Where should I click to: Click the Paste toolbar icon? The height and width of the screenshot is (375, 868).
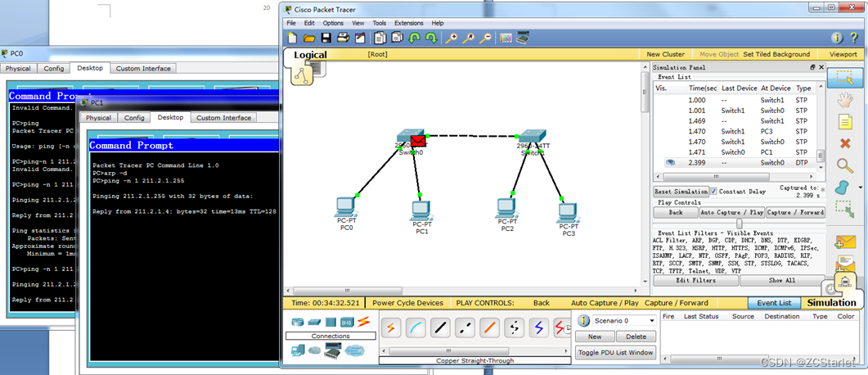[x=397, y=38]
